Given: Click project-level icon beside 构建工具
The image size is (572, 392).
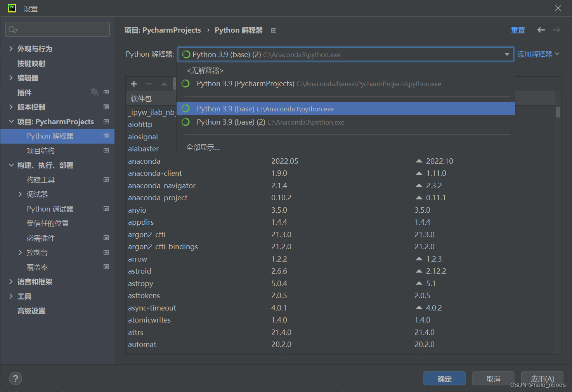Looking at the screenshot, I should (106, 179).
